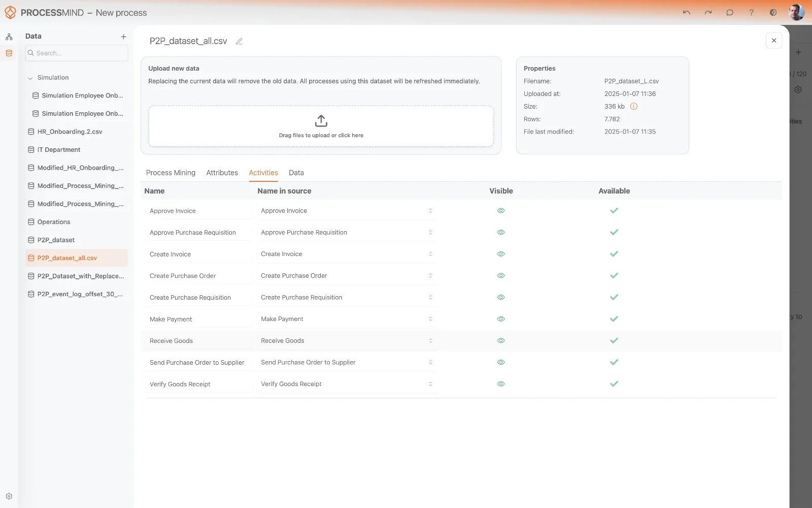The width and height of the screenshot is (812, 508).
Task: Toggle visibility of Receive Goods activity
Action: (501, 341)
